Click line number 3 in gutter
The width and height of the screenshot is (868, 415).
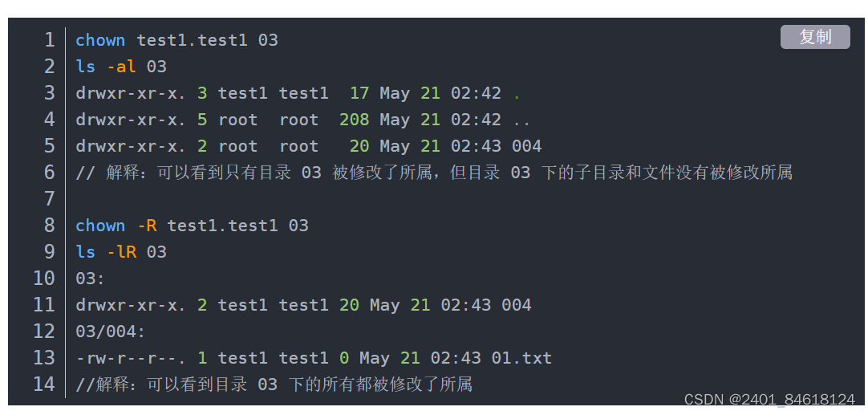50,93
